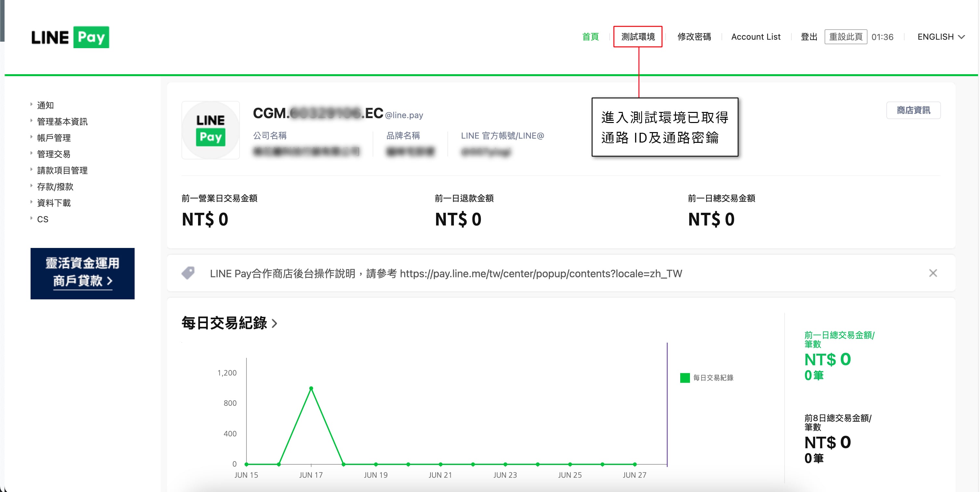This screenshot has width=980, height=492.
Task: Expand 管理交易 sidebar item
Action: pos(54,154)
